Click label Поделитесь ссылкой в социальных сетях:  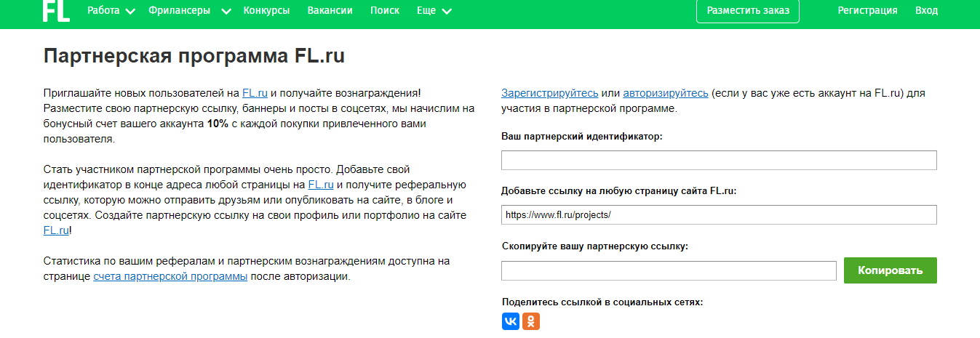[x=602, y=302]
